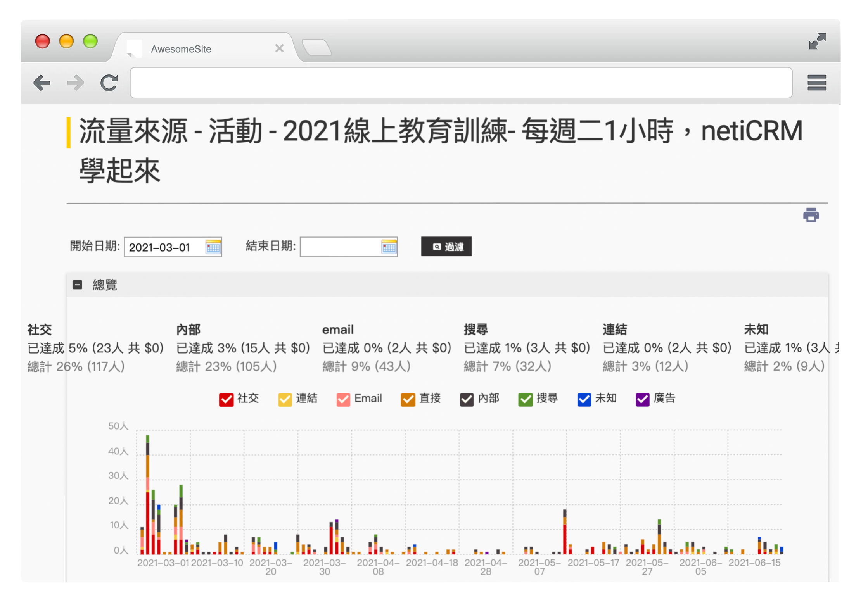Uncheck the Email legend checkbox
The height and width of the screenshot is (604, 868).
343,399
